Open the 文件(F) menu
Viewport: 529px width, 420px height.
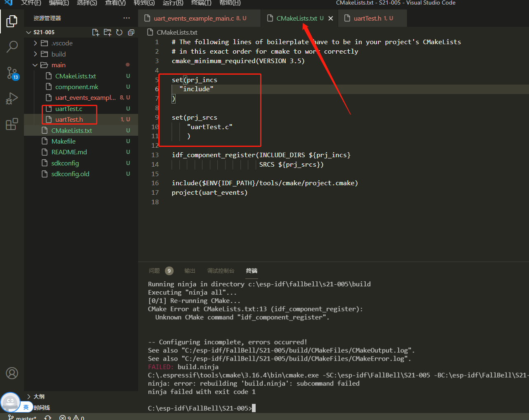click(x=31, y=3)
